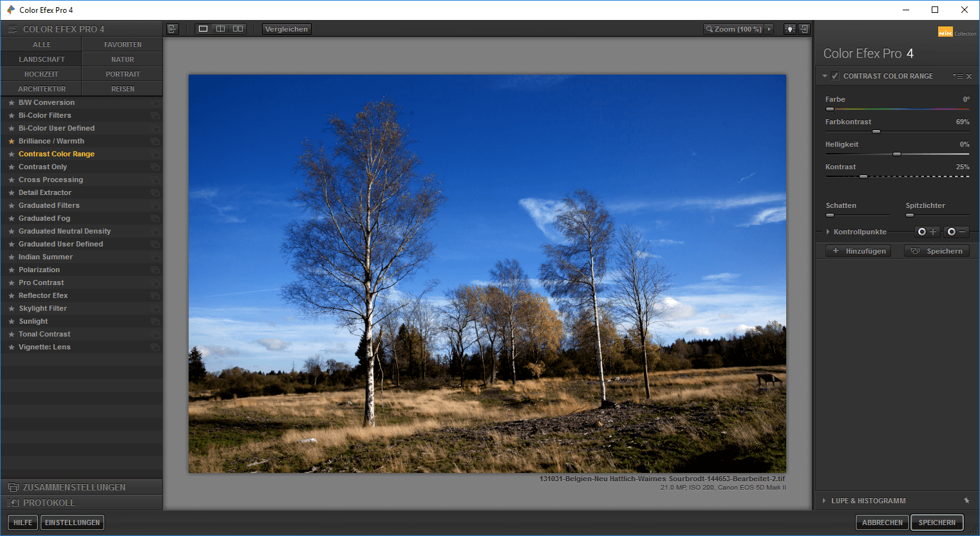Click the Vergleichen button
980x536 pixels.
tap(287, 29)
